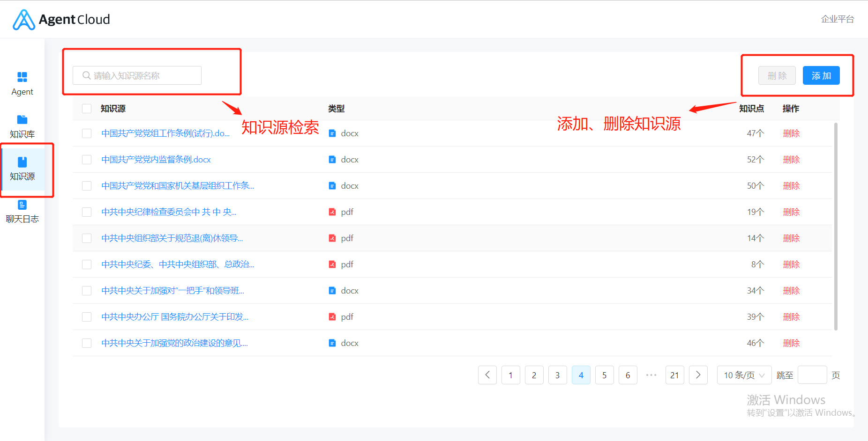Focus the 请输入知识源名称 search field
The height and width of the screenshot is (441, 868).
(137, 75)
